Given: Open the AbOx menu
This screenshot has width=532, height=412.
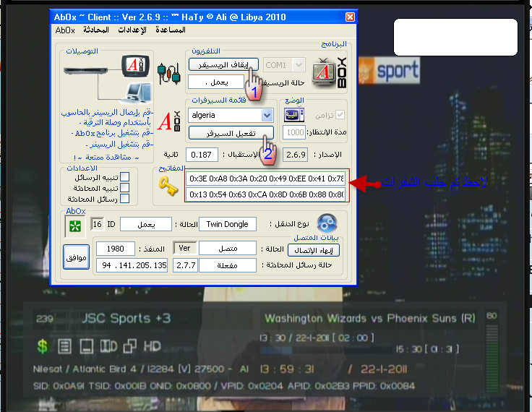Looking at the screenshot, I should coord(65,30).
